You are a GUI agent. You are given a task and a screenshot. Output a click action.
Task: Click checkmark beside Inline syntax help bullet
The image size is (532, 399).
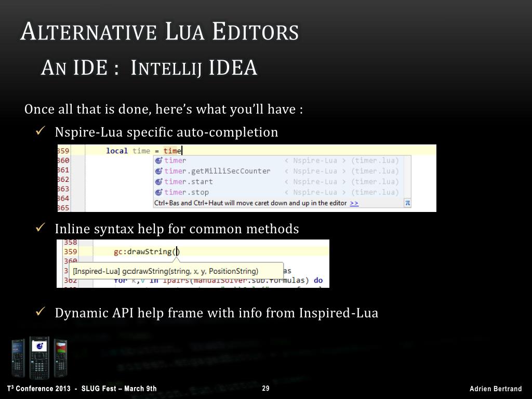41,228
